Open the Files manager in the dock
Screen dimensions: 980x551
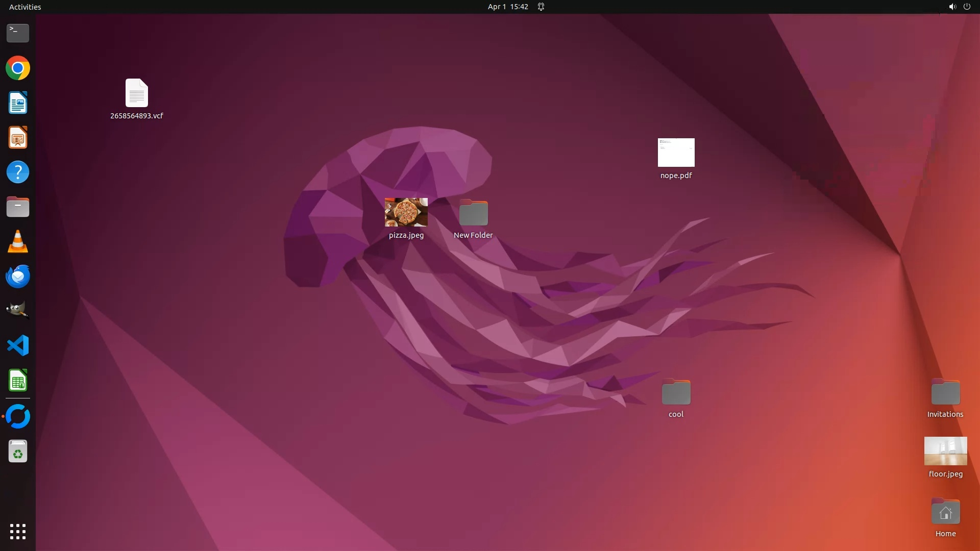tap(18, 207)
